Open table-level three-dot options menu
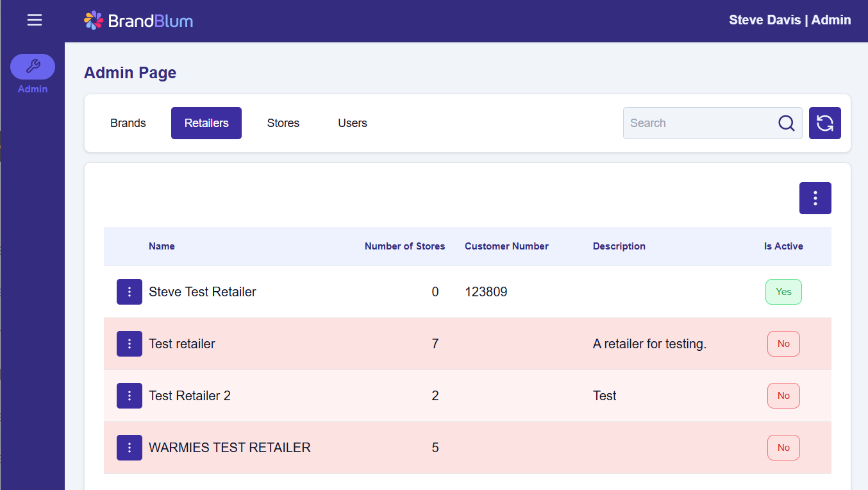Image resolution: width=868 pixels, height=490 pixels. (x=815, y=198)
